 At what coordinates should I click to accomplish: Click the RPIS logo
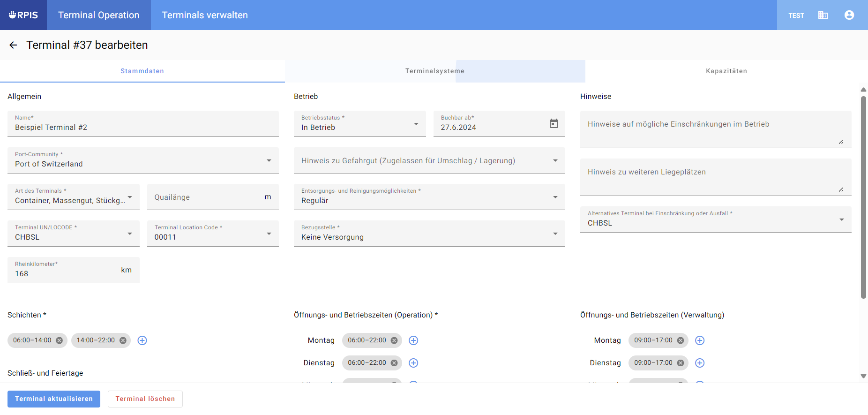23,15
